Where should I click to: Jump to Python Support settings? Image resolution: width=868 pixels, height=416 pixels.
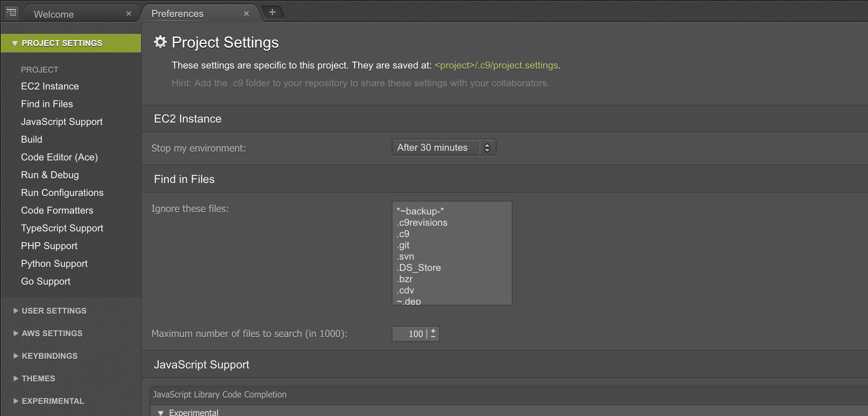click(x=54, y=264)
